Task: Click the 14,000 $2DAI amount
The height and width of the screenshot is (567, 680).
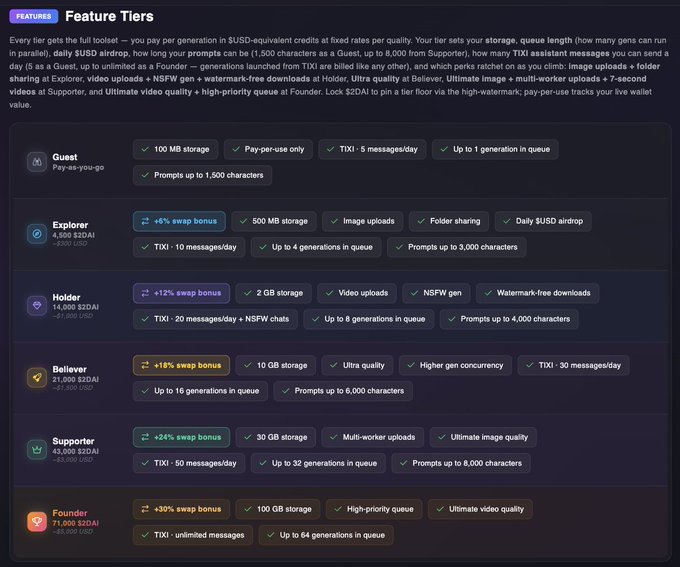Action: click(x=75, y=307)
